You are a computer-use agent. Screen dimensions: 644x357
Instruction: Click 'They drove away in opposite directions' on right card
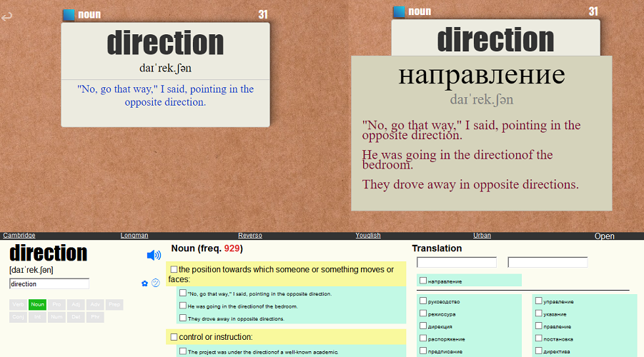coord(470,184)
